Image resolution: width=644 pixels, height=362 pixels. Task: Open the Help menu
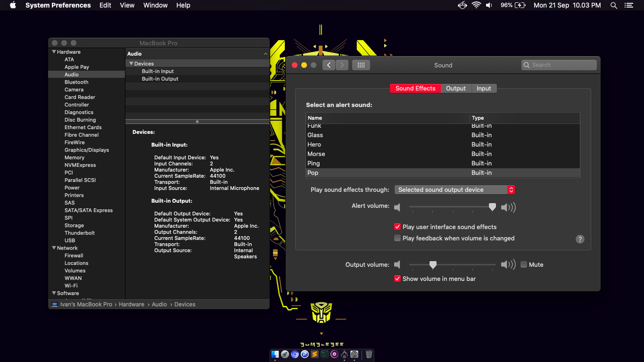coord(183,5)
